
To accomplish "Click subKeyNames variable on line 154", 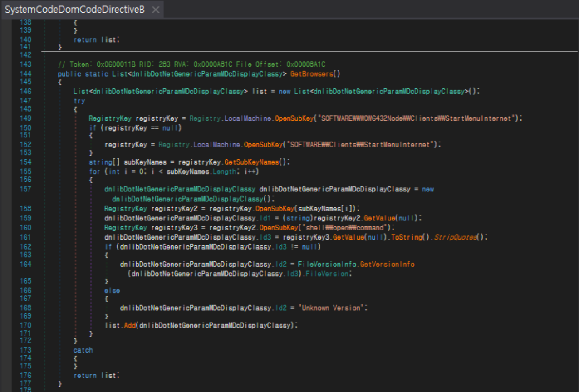I will 147,162.
